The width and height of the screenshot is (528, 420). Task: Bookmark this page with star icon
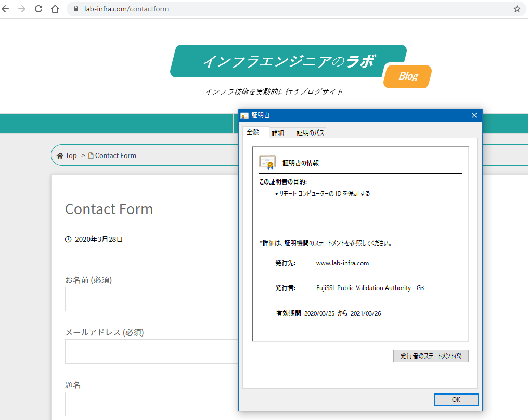click(x=517, y=9)
